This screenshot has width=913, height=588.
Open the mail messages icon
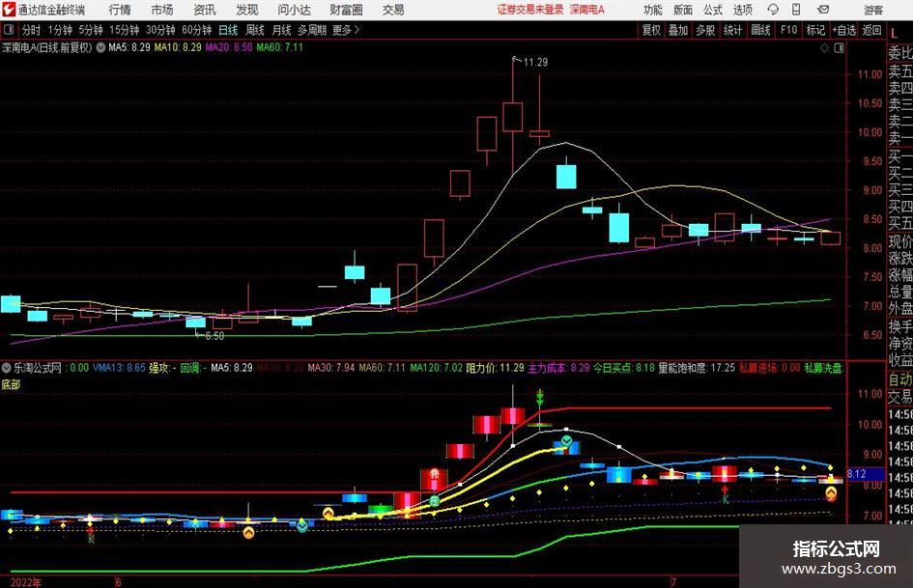[823, 10]
